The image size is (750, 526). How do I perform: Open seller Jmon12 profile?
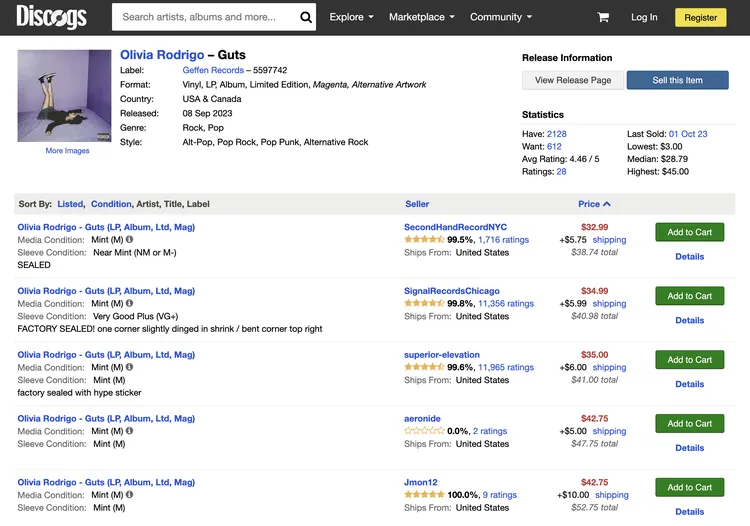pyautogui.click(x=421, y=482)
